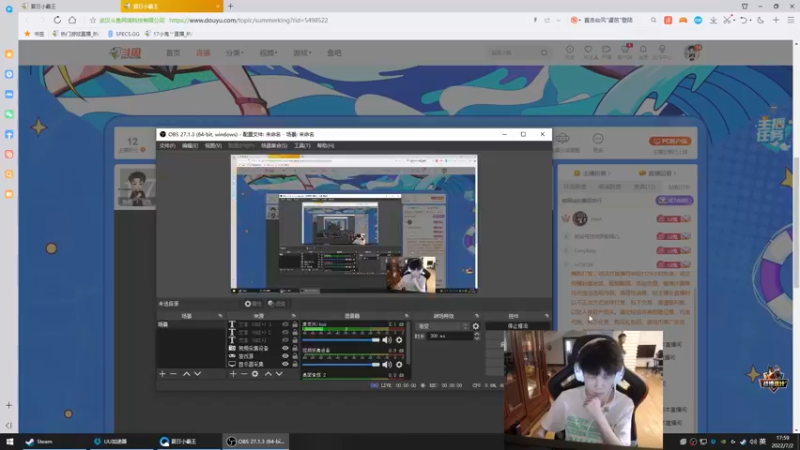
Task: Open the OBS 工具(T) menu
Action: tap(302, 146)
